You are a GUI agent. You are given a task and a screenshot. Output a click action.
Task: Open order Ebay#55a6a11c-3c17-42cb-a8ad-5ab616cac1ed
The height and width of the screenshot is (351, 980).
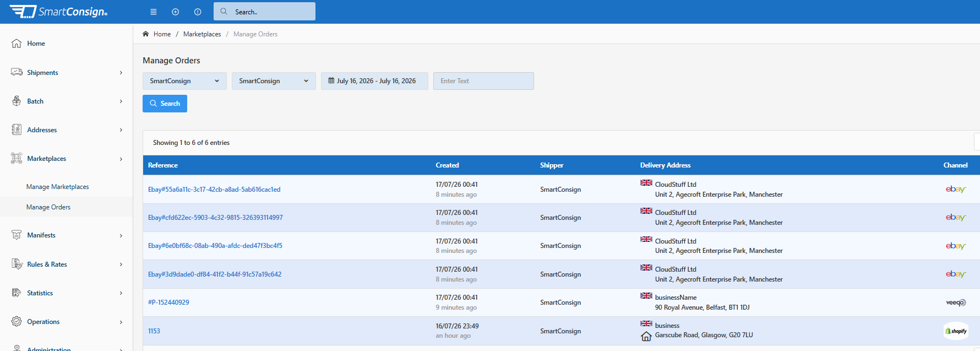(x=214, y=190)
